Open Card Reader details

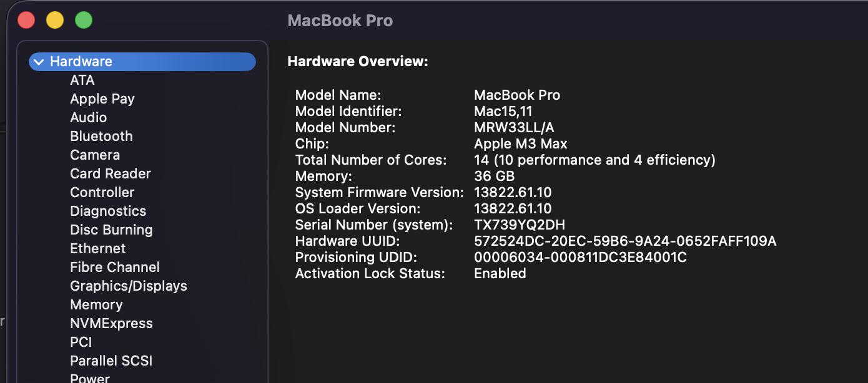110,174
